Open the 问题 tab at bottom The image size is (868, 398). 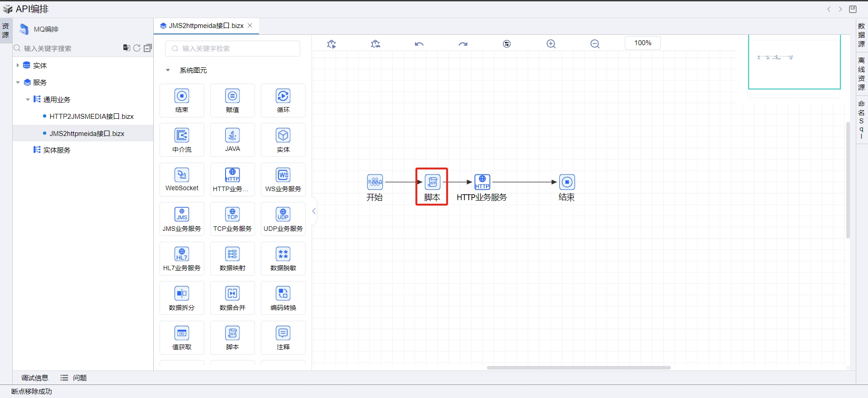pyautogui.click(x=80, y=378)
